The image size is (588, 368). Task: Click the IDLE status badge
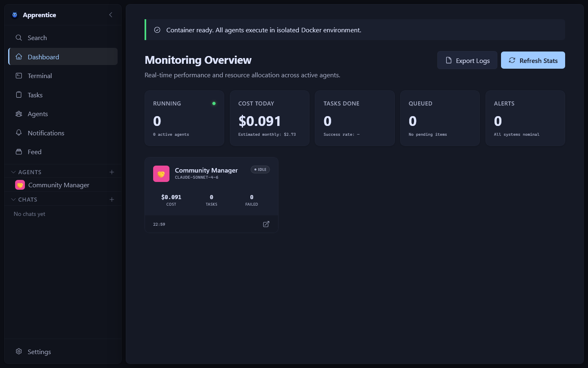tap(260, 169)
